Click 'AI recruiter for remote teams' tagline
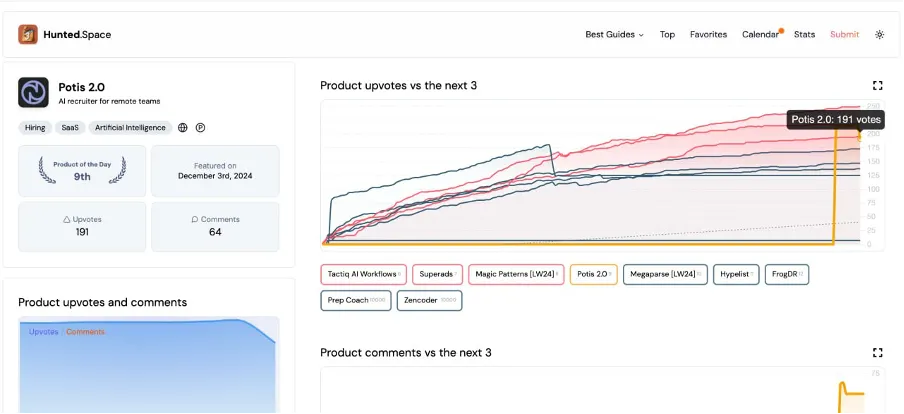The width and height of the screenshot is (904, 414). pos(109,101)
